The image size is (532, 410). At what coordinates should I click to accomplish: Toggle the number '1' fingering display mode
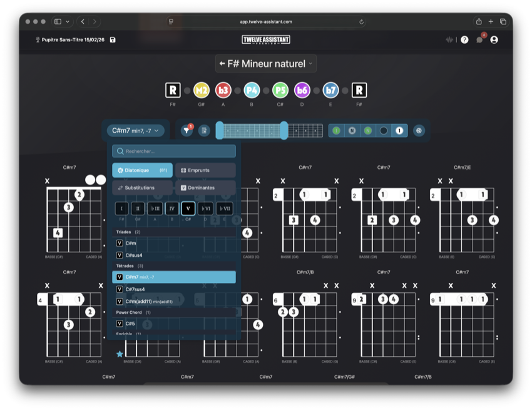(x=399, y=131)
